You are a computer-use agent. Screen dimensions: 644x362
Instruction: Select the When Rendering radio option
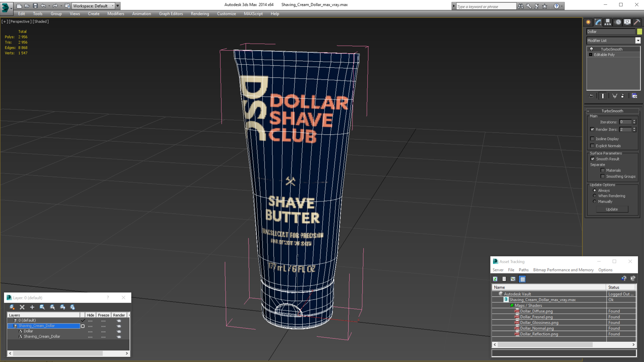[x=595, y=196]
